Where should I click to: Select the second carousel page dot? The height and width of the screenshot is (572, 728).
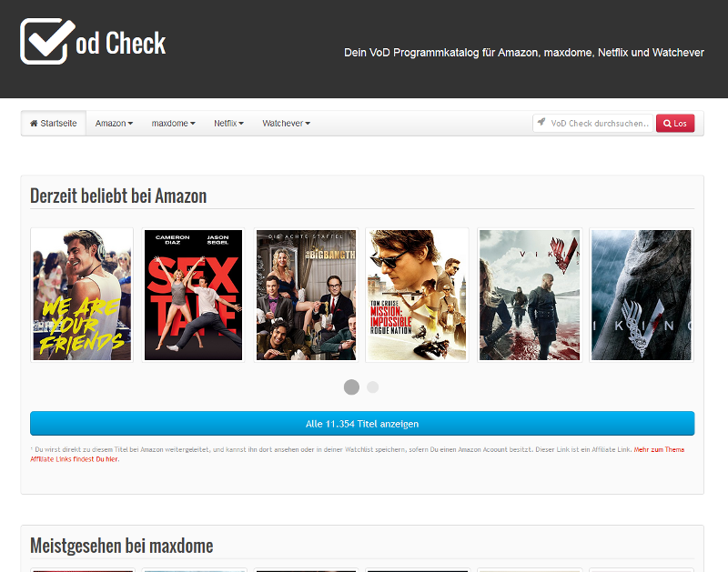(x=372, y=386)
